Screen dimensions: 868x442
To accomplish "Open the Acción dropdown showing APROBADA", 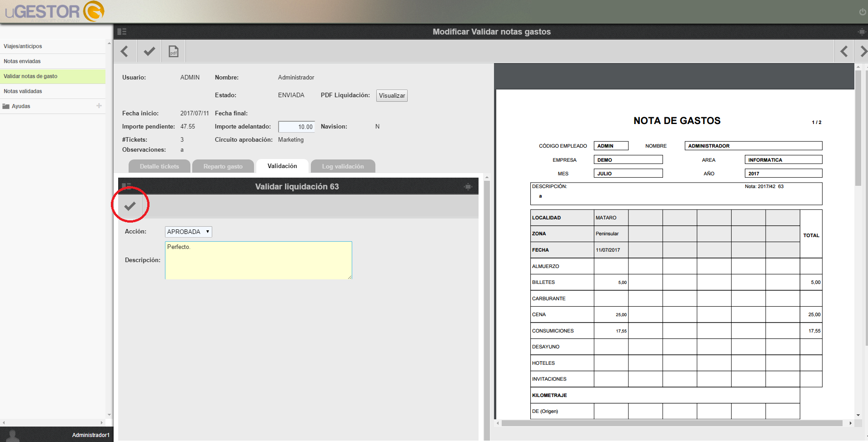I will (x=189, y=232).
